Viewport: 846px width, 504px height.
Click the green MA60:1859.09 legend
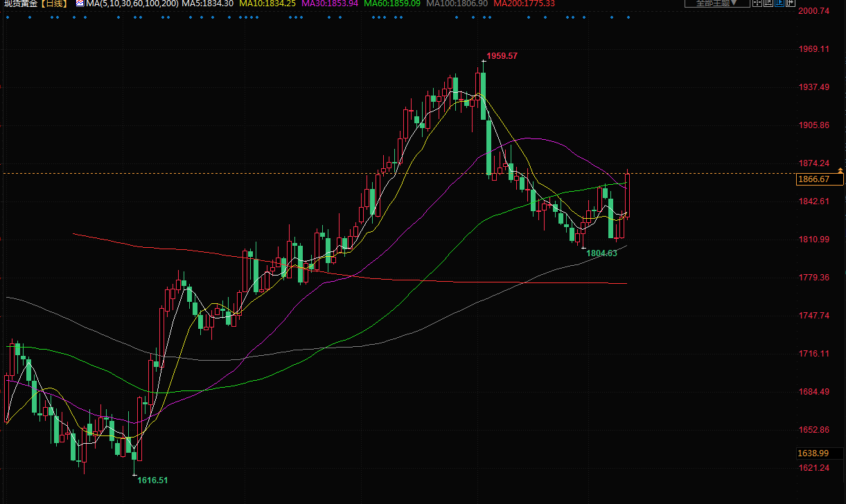point(392,3)
